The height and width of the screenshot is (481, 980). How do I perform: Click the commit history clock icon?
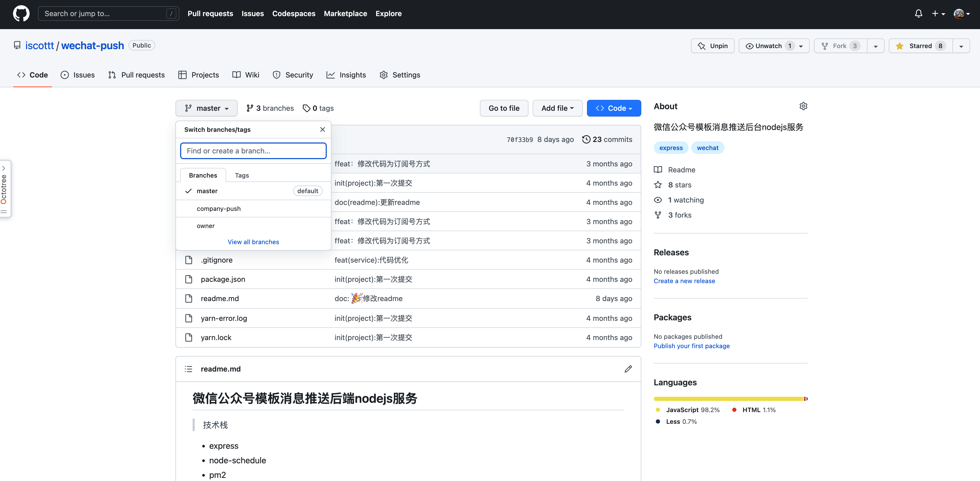(x=586, y=139)
